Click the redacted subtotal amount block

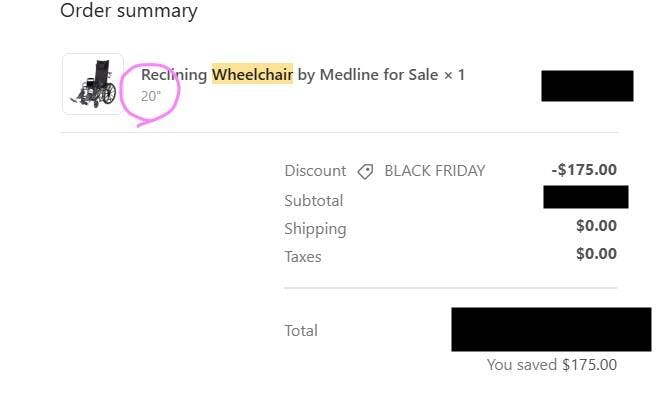585,197
